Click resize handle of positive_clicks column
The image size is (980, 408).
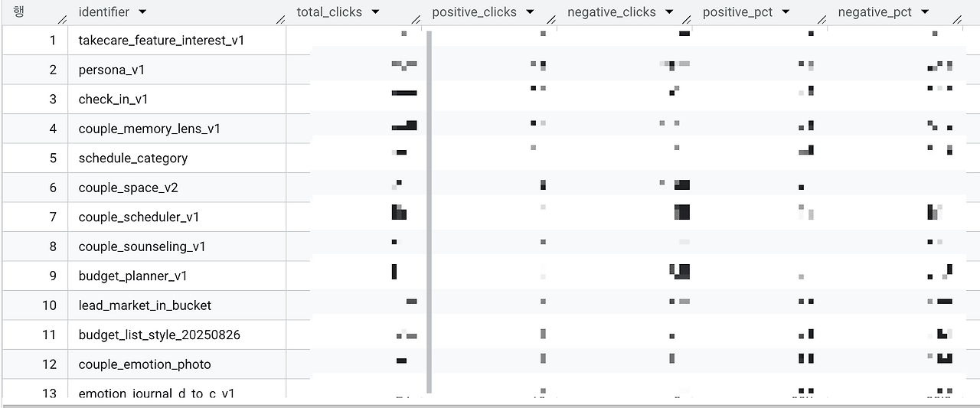pos(551,19)
